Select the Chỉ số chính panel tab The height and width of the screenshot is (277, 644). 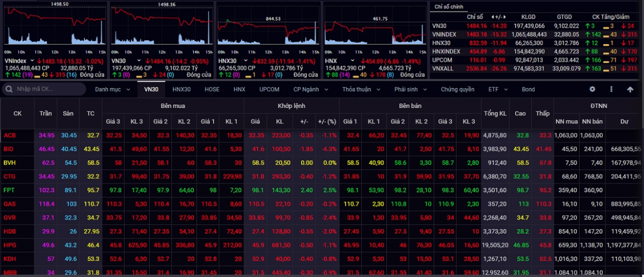(x=449, y=7)
